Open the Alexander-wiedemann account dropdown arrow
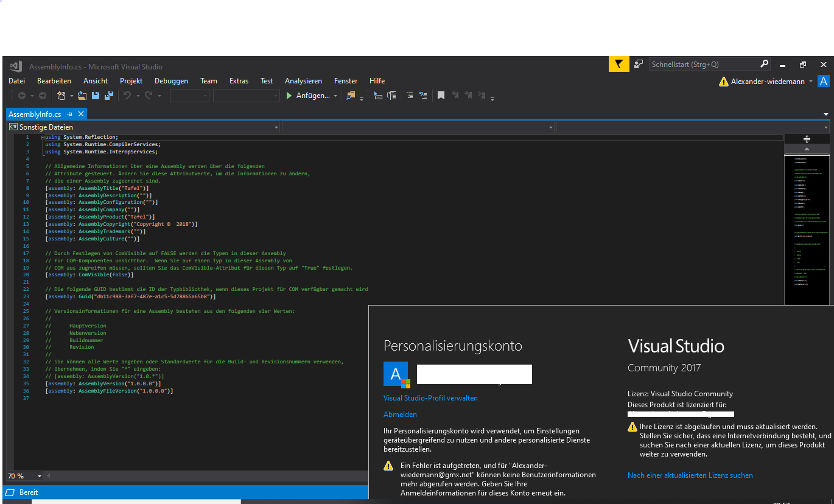 point(811,82)
